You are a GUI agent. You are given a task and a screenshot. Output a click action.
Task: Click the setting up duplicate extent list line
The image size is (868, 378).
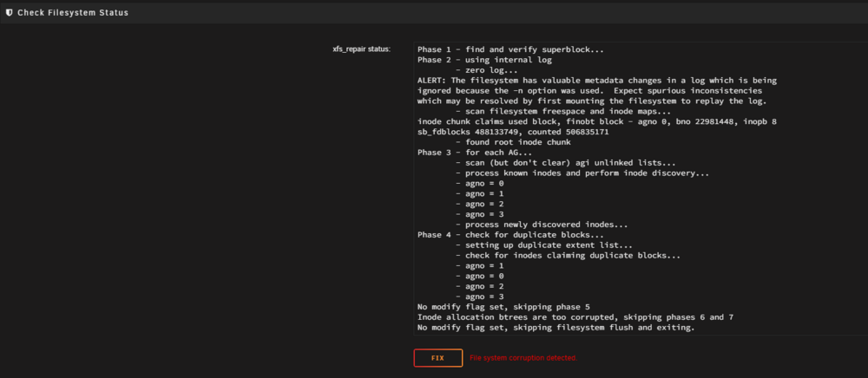(x=544, y=245)
